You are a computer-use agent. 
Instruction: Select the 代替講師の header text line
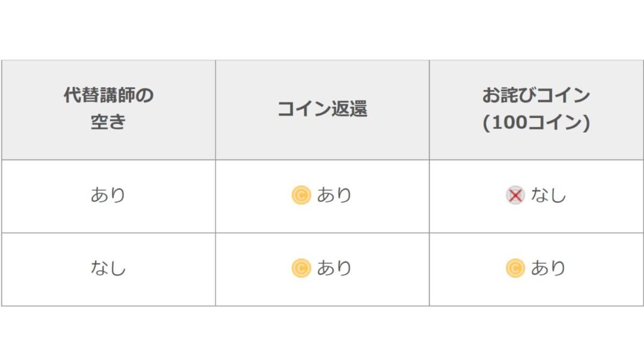(108, 96)
